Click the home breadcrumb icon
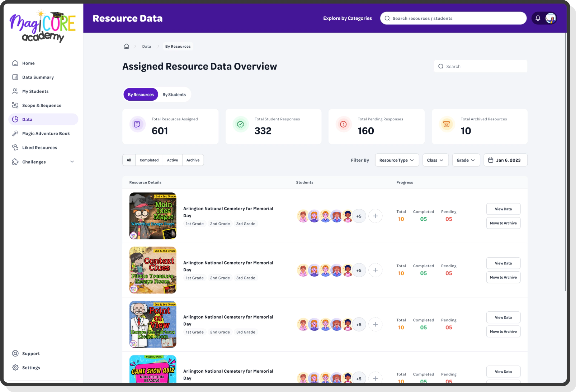 coord(126,46)
